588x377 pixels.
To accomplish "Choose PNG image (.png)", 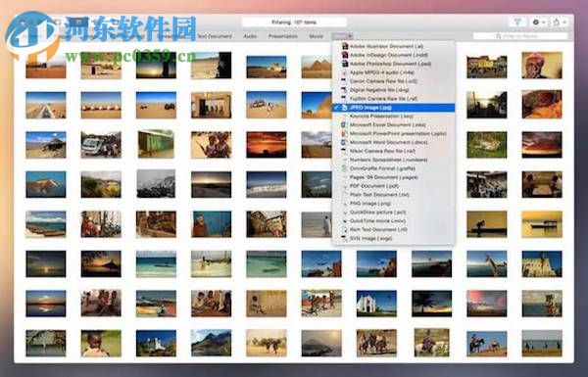I will tap(393, 204).
